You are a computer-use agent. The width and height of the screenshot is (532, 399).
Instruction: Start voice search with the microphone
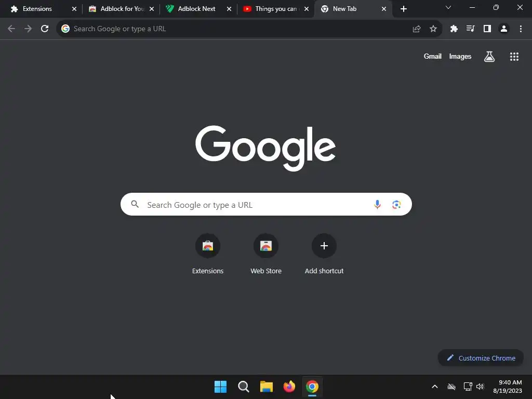pyautogui.click(x=377, y=204)
